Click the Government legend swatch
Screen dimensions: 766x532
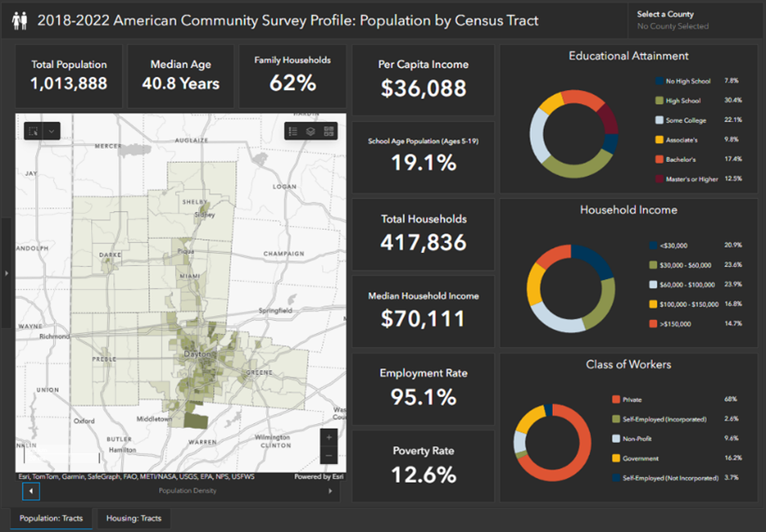click(616, 458)
